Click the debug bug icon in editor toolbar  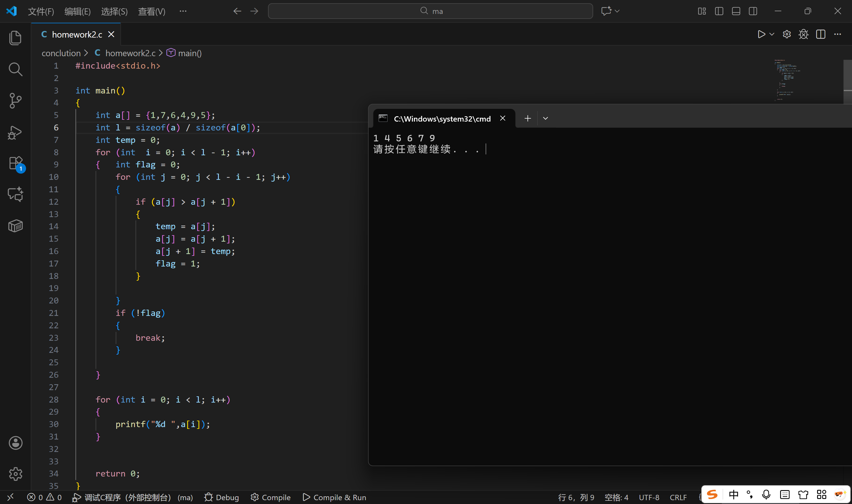click(x=803, y=34)
